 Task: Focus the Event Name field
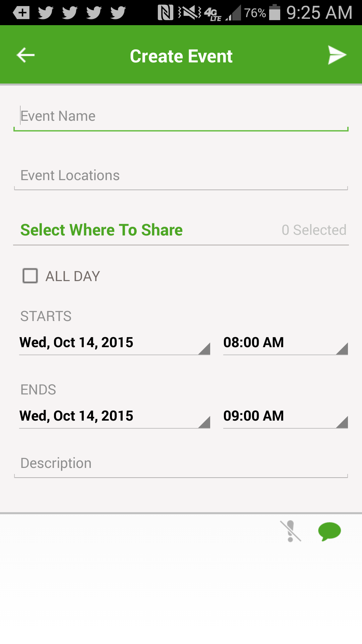pos(181,116)
